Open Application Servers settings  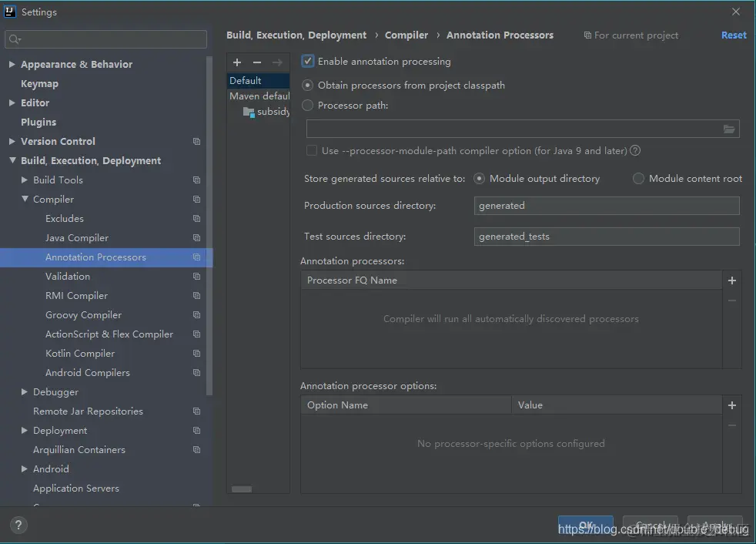tap(75, 489)
